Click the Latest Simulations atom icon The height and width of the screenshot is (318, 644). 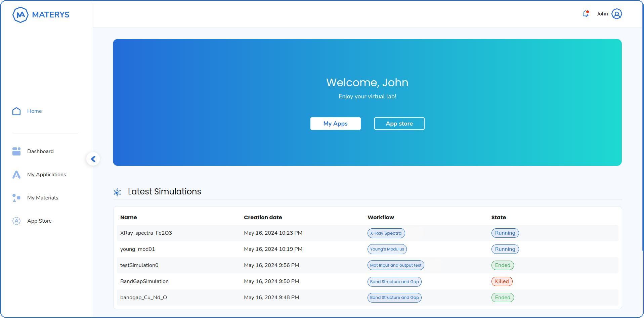pos(117,192)
